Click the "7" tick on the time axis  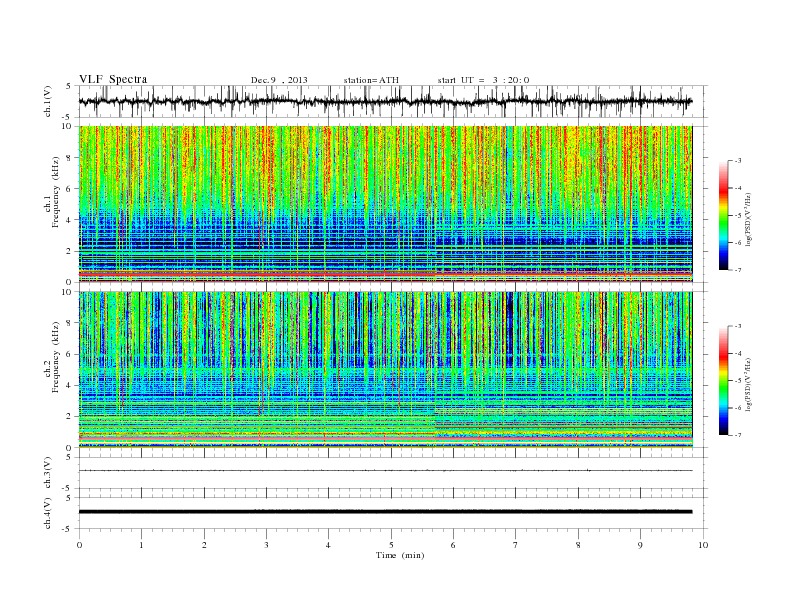click(x=516, y=545)
